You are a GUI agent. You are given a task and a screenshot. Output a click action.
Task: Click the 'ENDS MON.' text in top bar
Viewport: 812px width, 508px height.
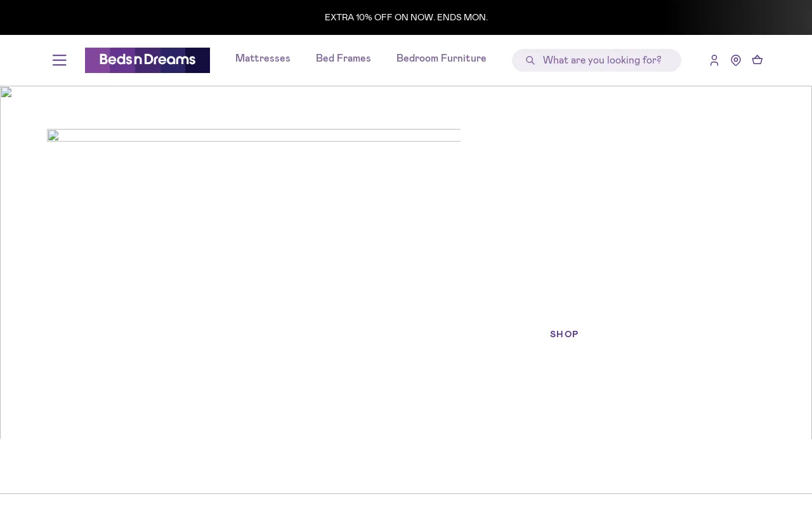[462, 17]
